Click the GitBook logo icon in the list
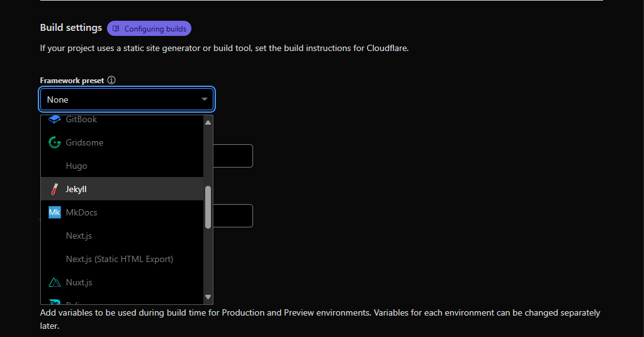 click(x=55, y=119)
